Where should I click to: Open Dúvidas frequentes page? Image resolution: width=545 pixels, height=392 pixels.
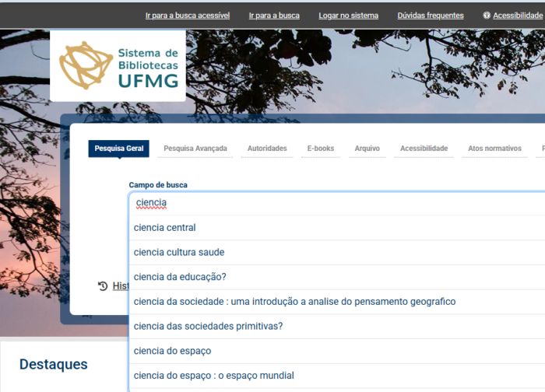point(430,16)
